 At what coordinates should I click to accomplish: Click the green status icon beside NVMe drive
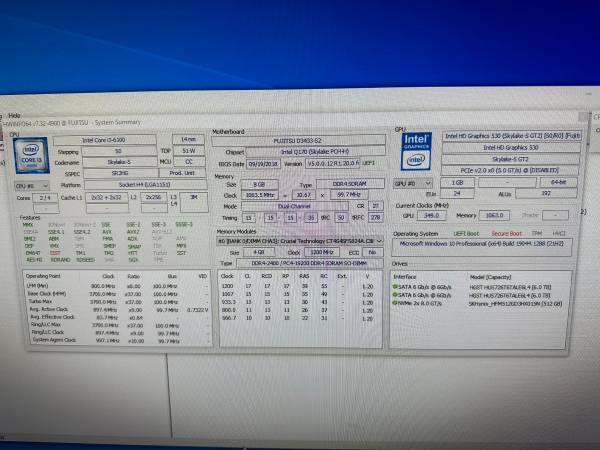pyautogui.click(x=395, y=303)
